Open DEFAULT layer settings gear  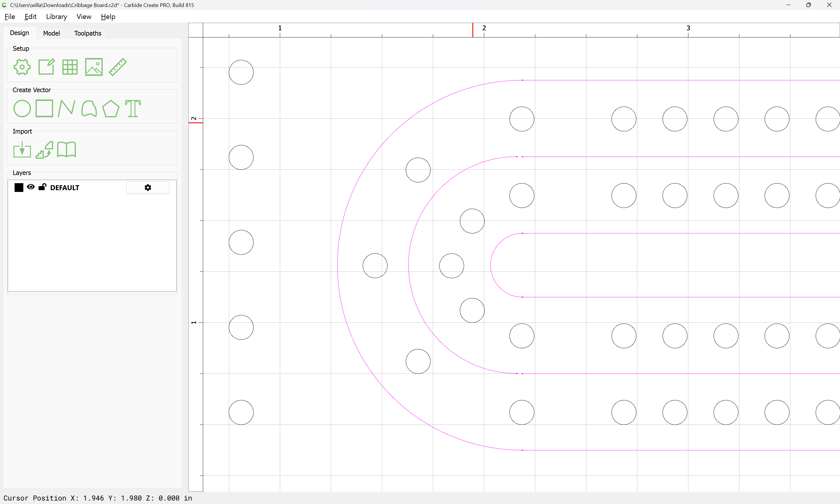pos(148,188)
